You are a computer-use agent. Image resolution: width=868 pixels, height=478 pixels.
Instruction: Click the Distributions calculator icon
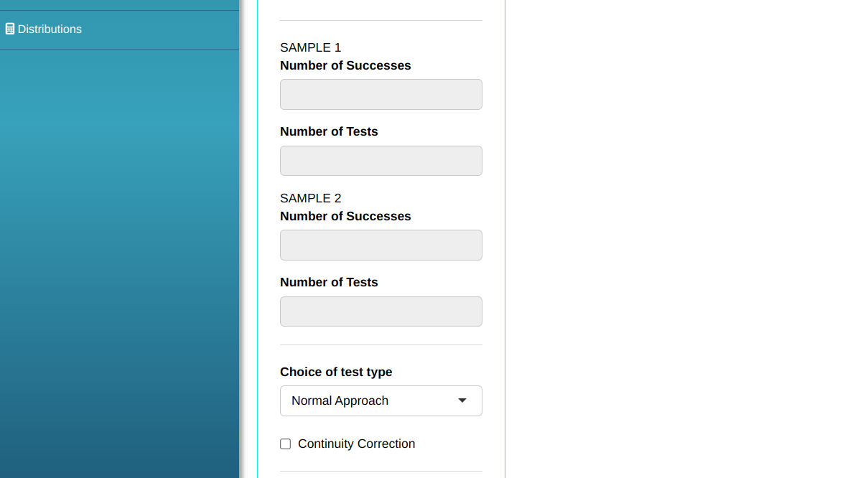coord(10,29)
